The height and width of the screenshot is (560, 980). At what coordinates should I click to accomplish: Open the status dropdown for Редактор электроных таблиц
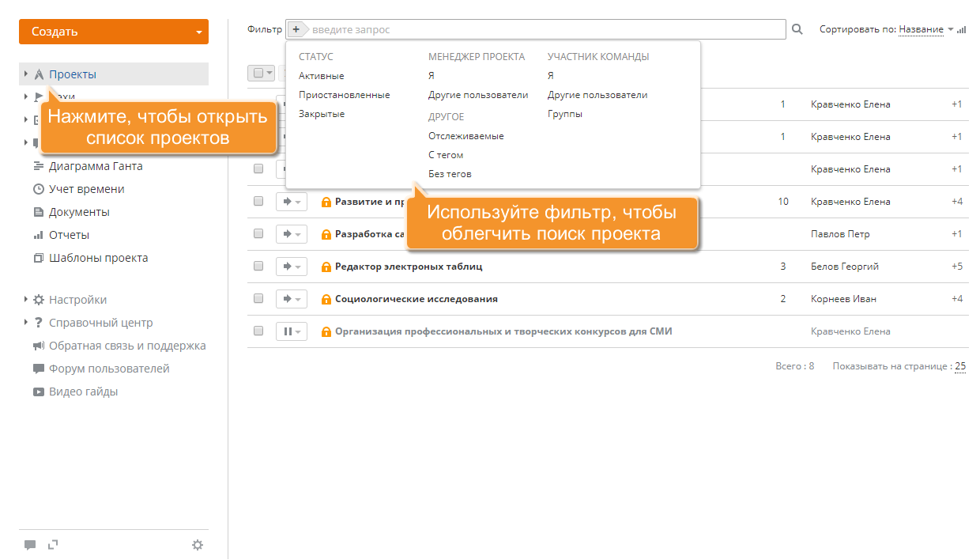coord(291,267)
